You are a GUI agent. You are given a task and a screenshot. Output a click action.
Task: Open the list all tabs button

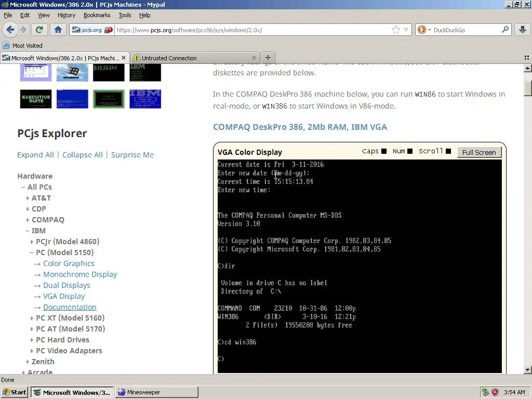coord(527,58)
